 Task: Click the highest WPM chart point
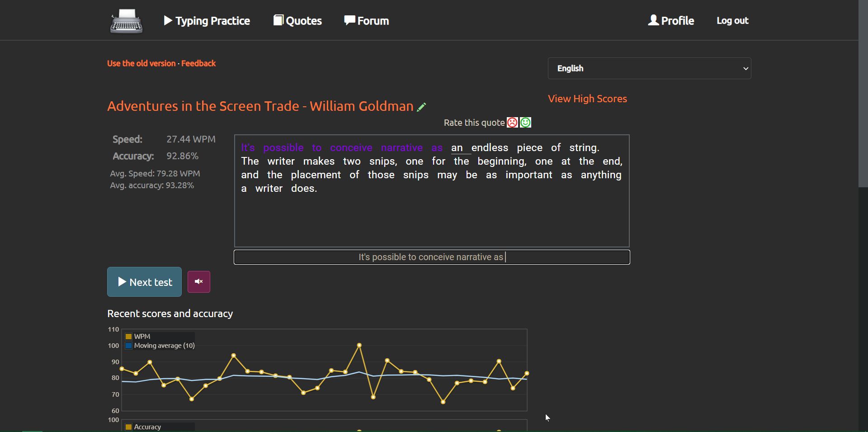point(359,345)
